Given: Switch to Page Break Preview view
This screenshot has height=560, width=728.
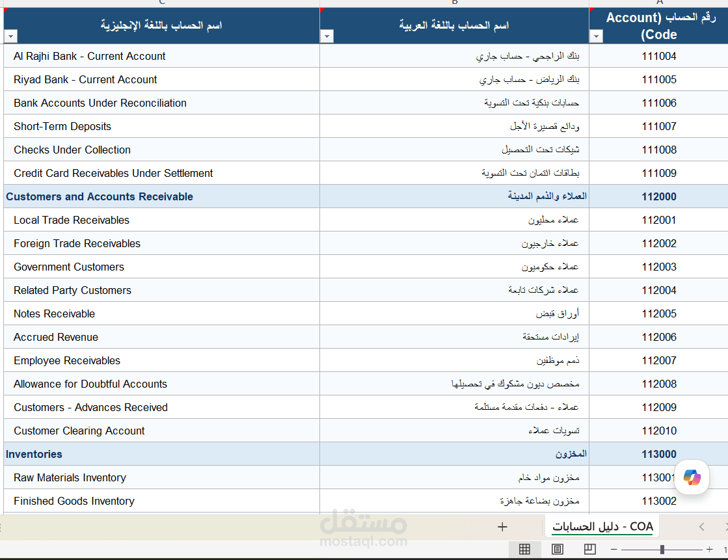Looking at the screenshot, I should (x=589, y=550).
